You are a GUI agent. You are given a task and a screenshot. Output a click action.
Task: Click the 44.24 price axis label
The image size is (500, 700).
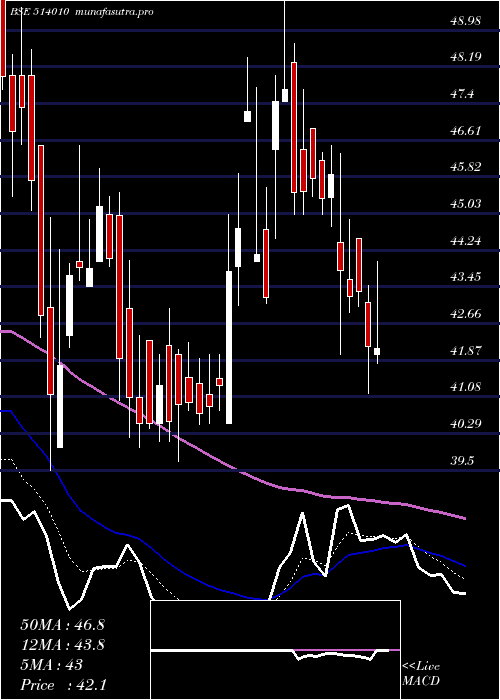466,241
